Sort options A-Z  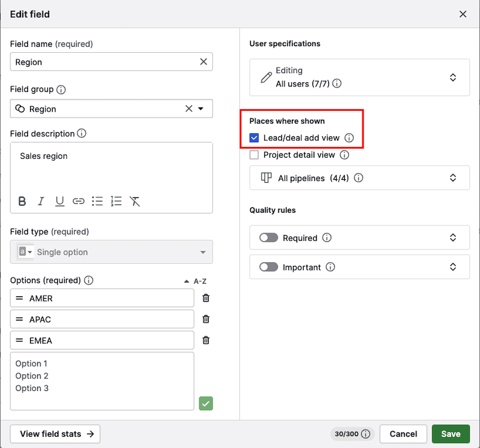point(195,281)
